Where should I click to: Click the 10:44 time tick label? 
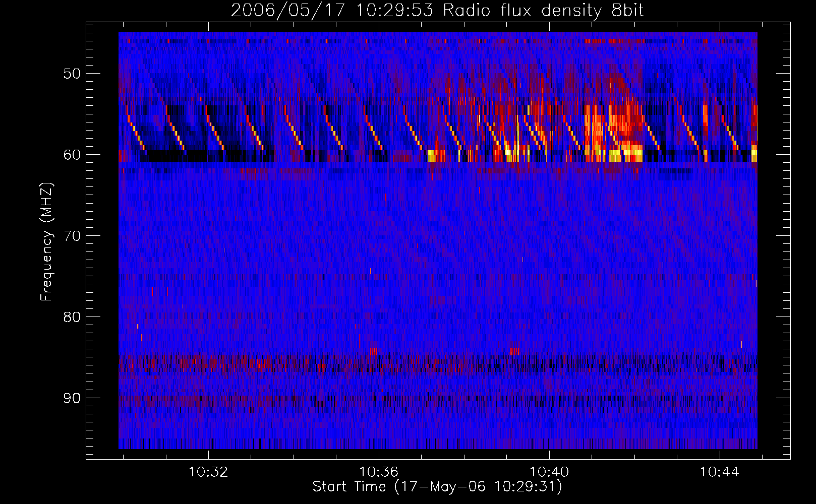click(x=720, y=472)
